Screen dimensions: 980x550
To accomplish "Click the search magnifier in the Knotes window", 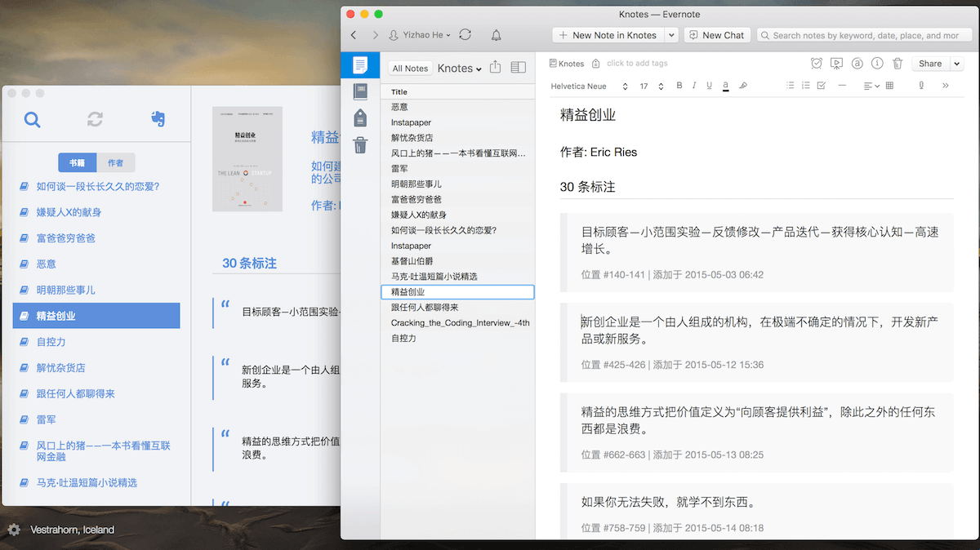I will (x=32, y=120).
